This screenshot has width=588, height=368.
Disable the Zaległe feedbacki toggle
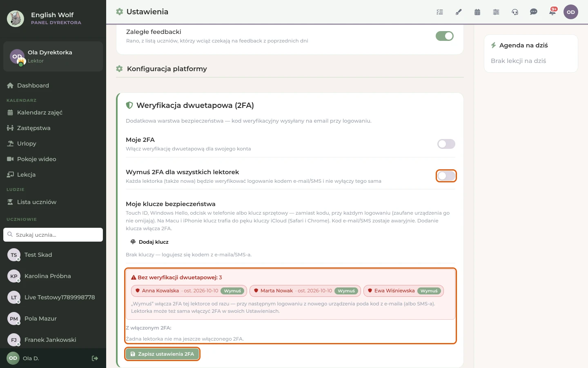[445, 36]
